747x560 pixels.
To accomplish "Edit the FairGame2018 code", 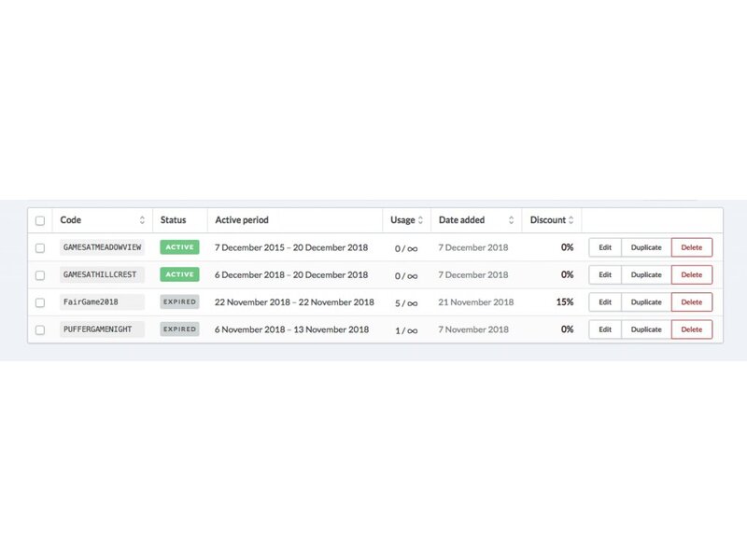I will coord(604,301).
